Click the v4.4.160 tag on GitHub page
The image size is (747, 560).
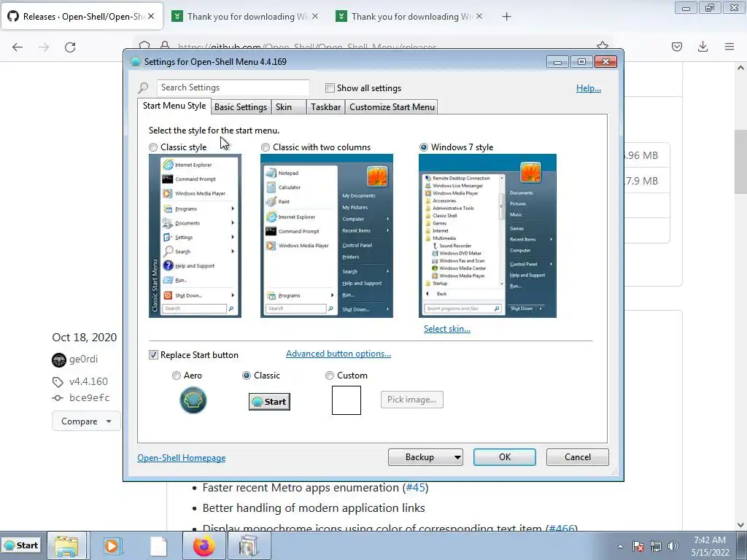(x=88, y=381)
